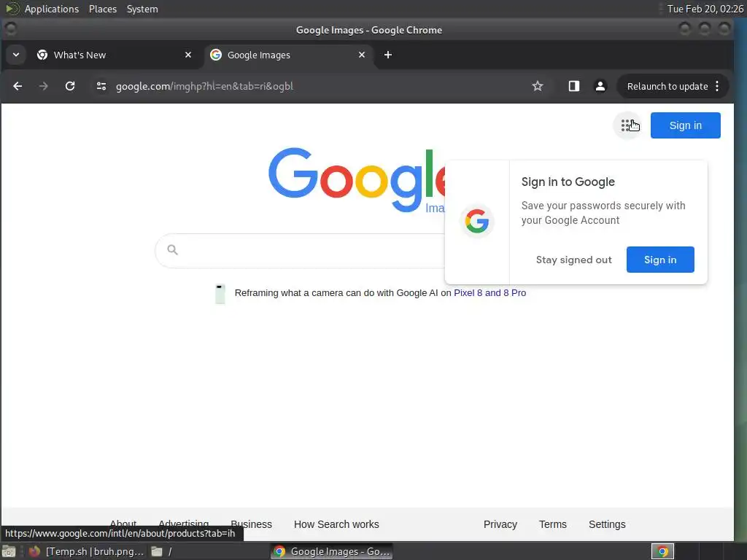This screenshot has height=560, width=747.
Task: Click the show desktop icon in the taskbar
Action: pos(9,551)
